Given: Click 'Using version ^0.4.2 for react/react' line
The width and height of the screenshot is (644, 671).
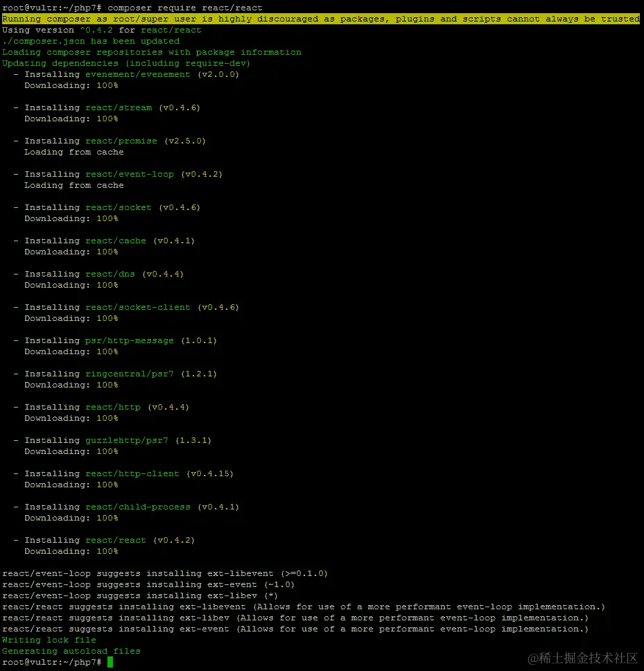Looking at the screenshot, I should tap(101, 30).
